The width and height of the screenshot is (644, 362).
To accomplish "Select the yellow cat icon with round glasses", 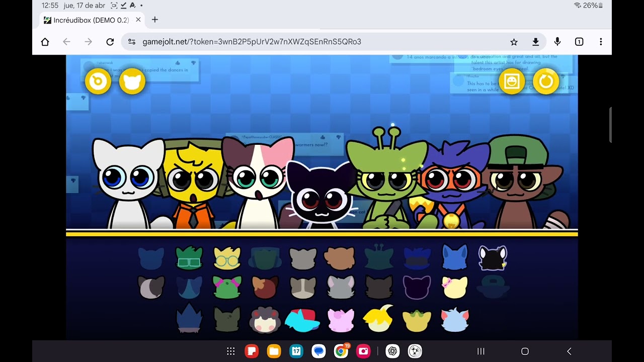I will [x=227, y=257].
